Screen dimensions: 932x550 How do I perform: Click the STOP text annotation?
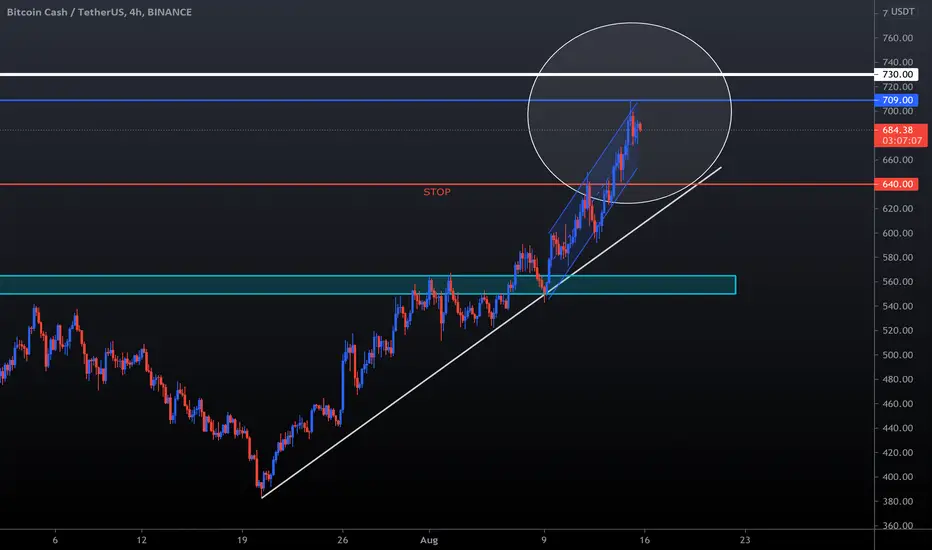437,192
